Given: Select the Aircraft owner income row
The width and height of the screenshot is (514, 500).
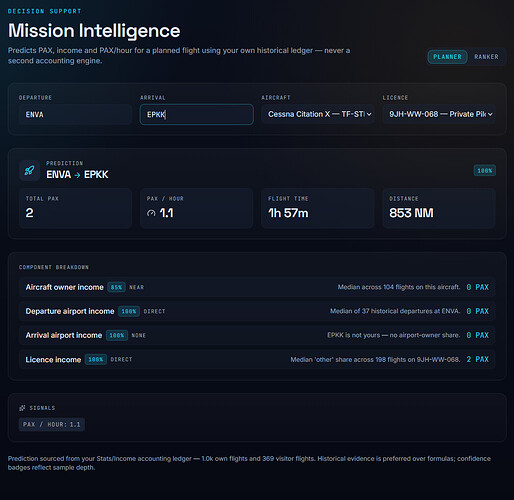Looking at the screenshot, I should (257, 287).
